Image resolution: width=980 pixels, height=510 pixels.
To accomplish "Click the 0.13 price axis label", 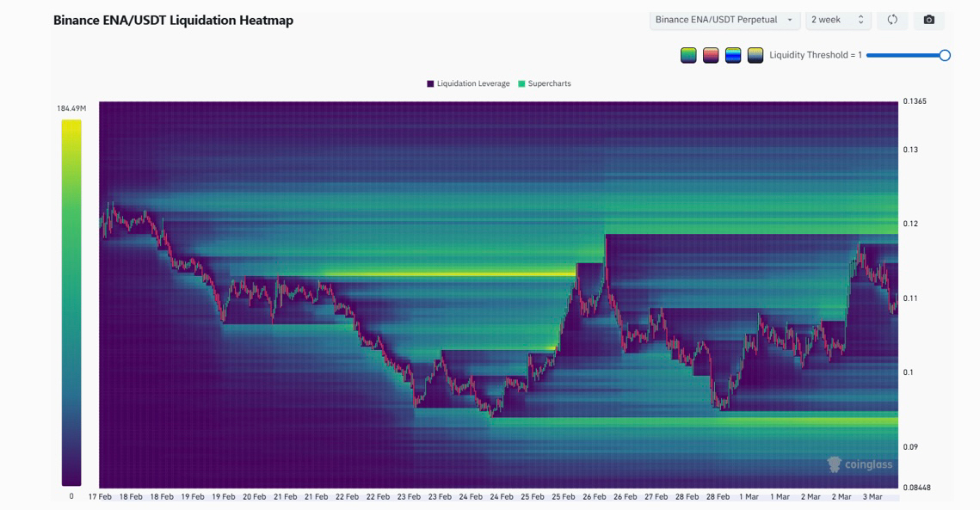I will point(910,150).
